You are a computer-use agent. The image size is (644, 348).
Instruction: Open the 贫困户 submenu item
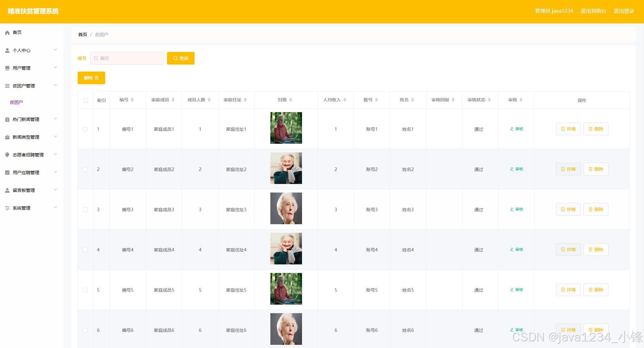point(16,102)
